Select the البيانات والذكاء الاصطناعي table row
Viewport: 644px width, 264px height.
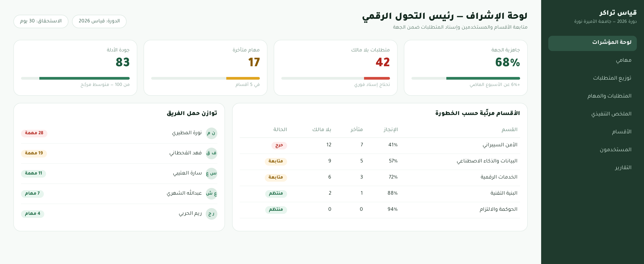coord(379,161)
